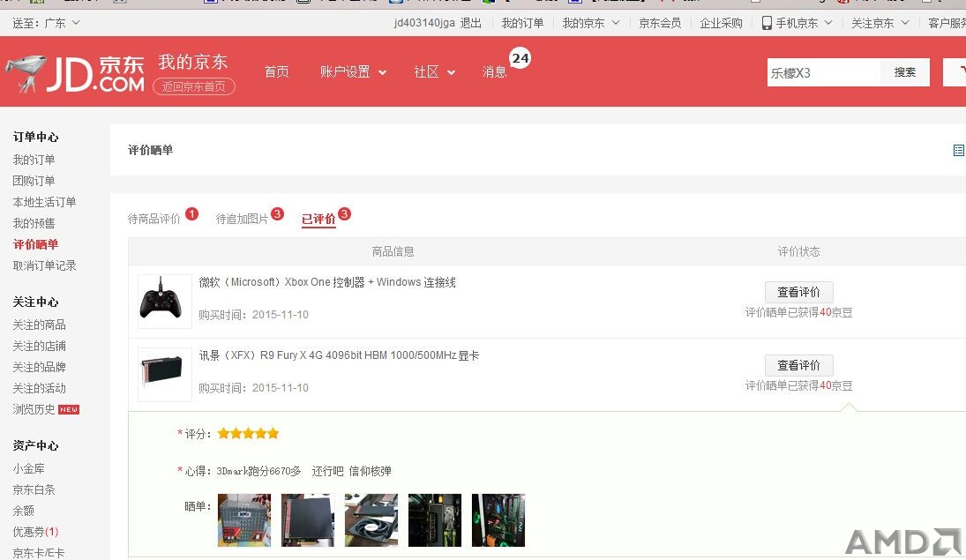Click the JD.COM dog logo
966x560 pixels.
tap(76, 73)
